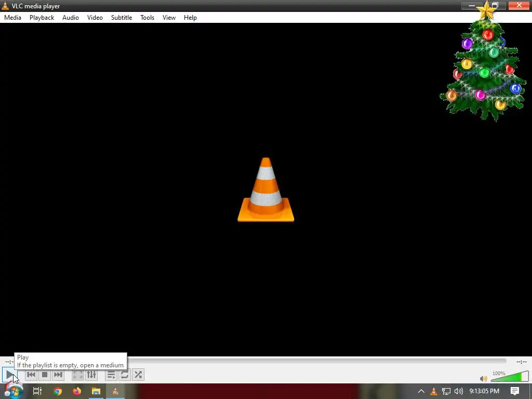Screen dimensions: 532x399
Task: Launch Google Chrome from taskbar
Action: [x=58, y=391]
